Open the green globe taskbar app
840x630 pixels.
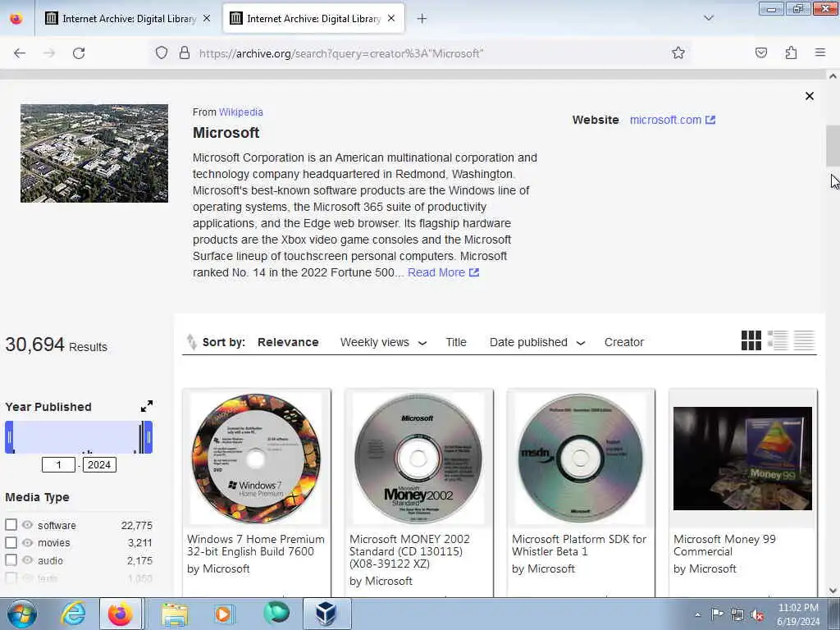[x=276, y=614]
